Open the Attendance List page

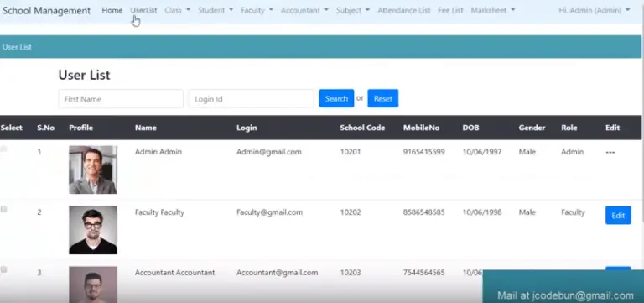404,10
